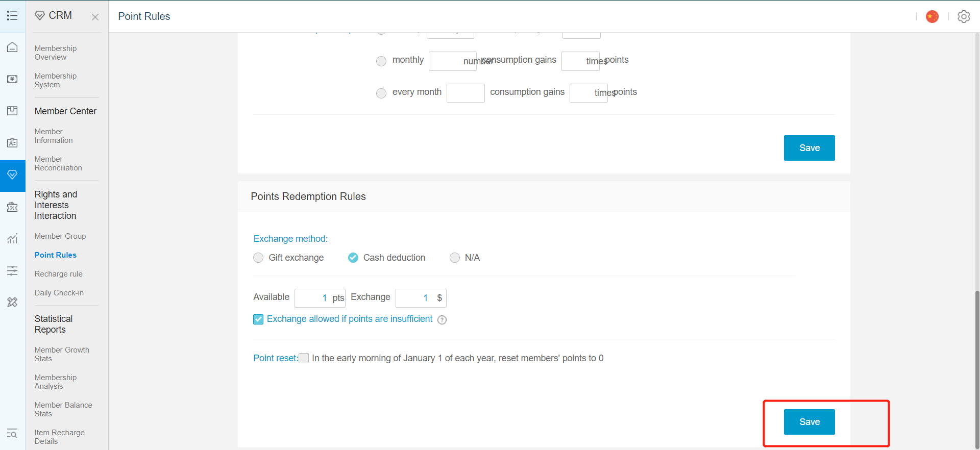Switch language via the China flag icon
980x450 pixels.
tap(932, 16)
